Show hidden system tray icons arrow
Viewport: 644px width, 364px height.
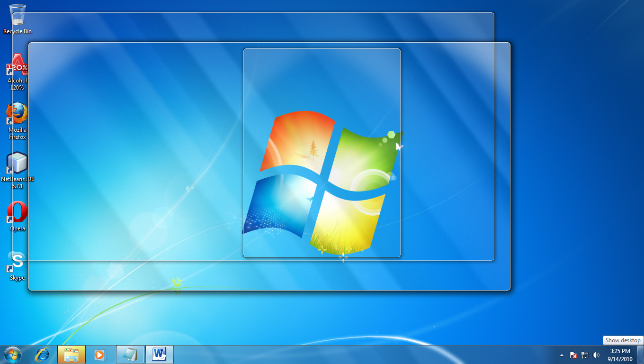click(x=562, y=355)
